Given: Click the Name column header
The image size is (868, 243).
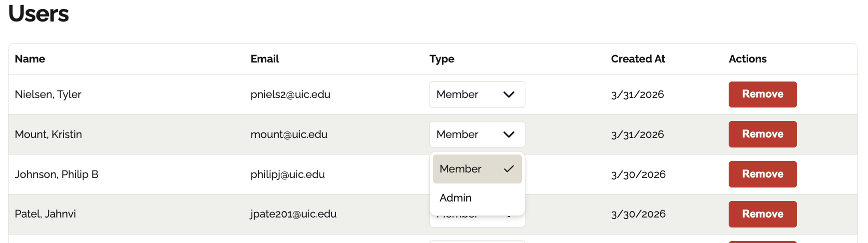Looking at the screenshot, I should click(x=30, y=59).
